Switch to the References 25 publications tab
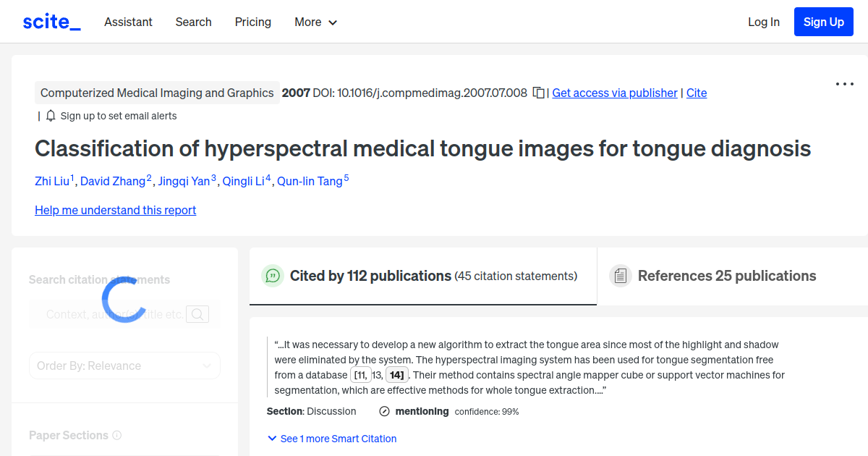 (x=726, y=276)
